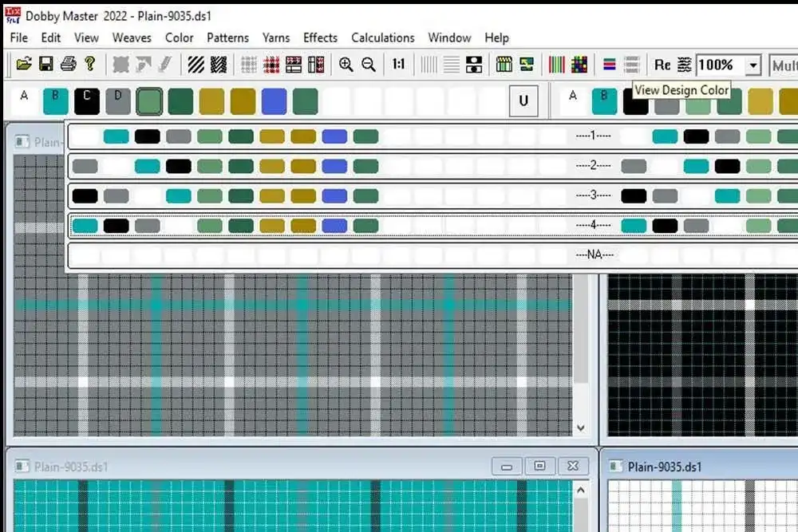This screenshot has height=532, width=798.
Task: Open the Weaves menu
Action: (132, 37)
